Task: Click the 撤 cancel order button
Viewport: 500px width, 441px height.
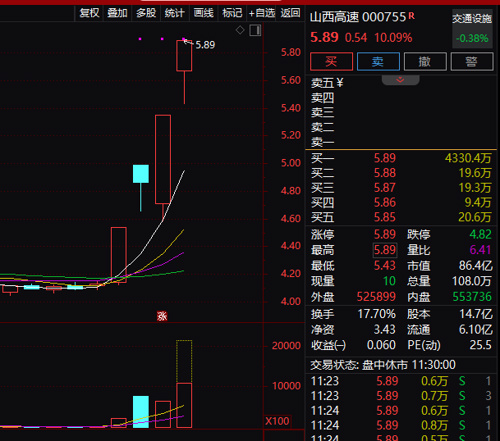Action: click(425, 61)
